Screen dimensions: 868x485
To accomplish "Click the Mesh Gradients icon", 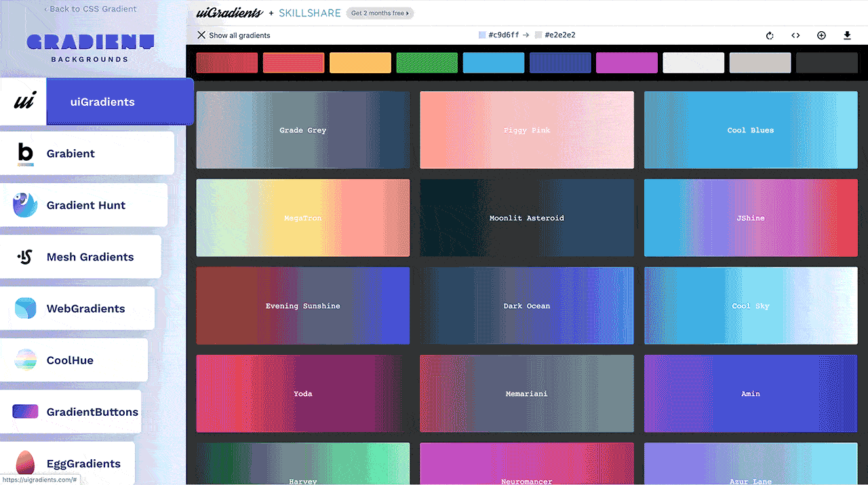I will pos(25,257).
